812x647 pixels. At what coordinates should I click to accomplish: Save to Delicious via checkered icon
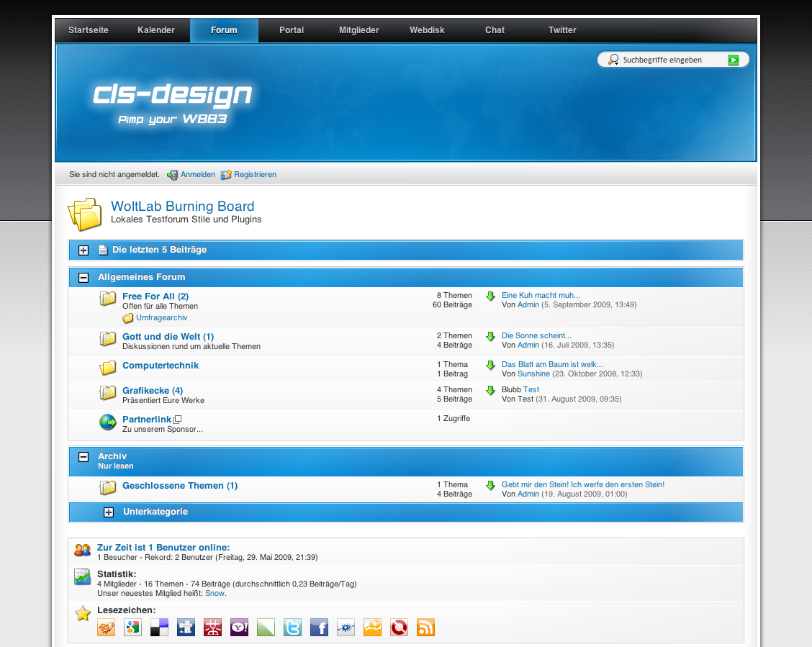(x=159, y=628)
